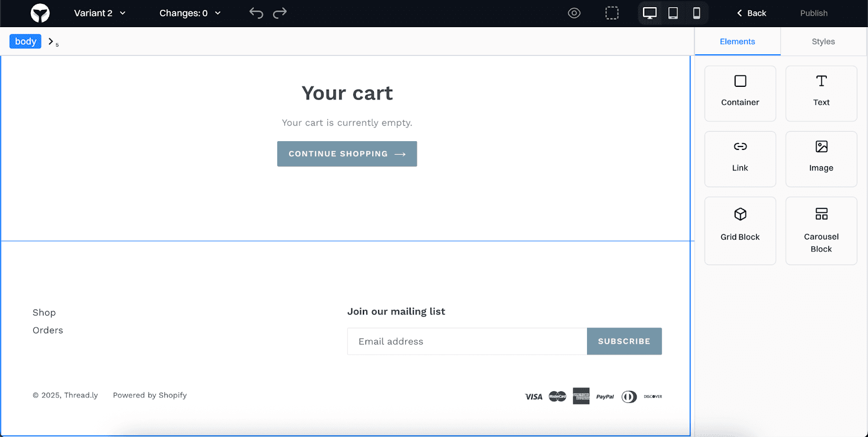Image resolution: width=868 pixels, height=437 pixels.
Task: Toggle the preview eye icon
Action: [574, 13]
